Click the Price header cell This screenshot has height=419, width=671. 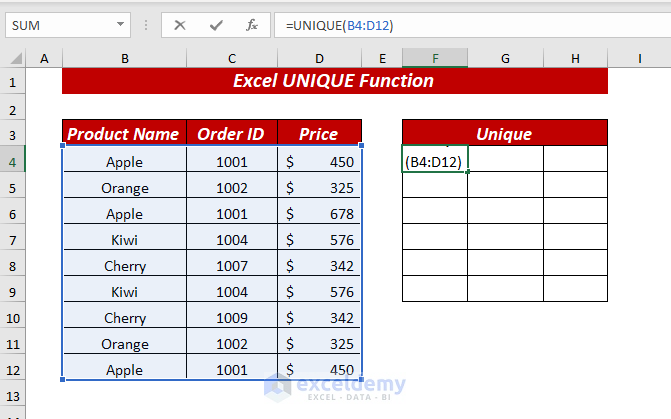tap(320, 133)
